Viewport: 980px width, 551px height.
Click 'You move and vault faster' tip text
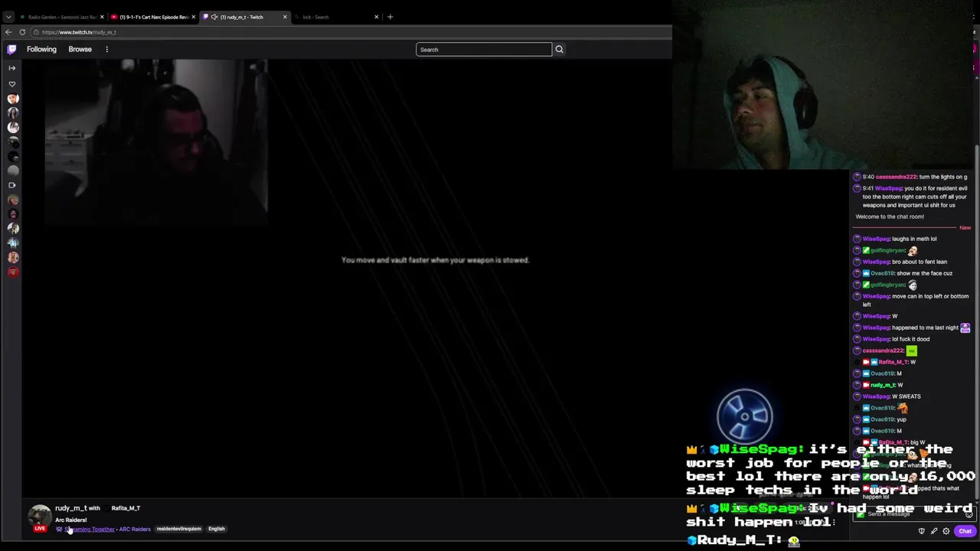tap(435, 260)
